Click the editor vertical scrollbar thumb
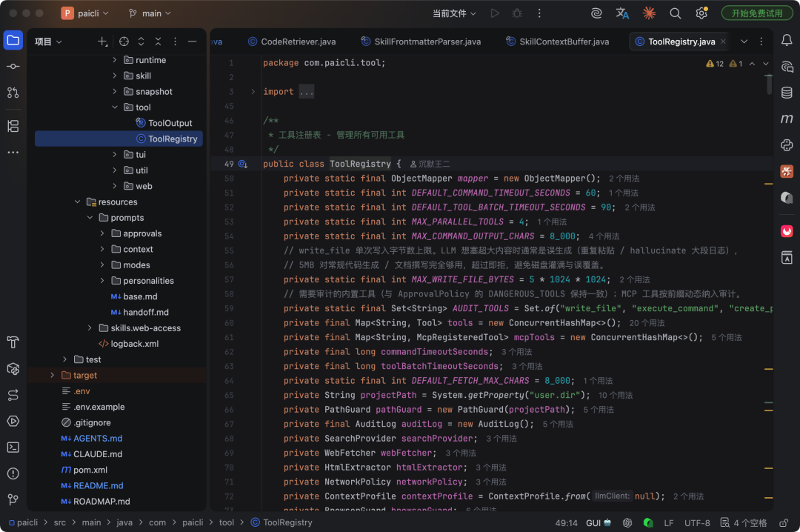 pos(769,84)
